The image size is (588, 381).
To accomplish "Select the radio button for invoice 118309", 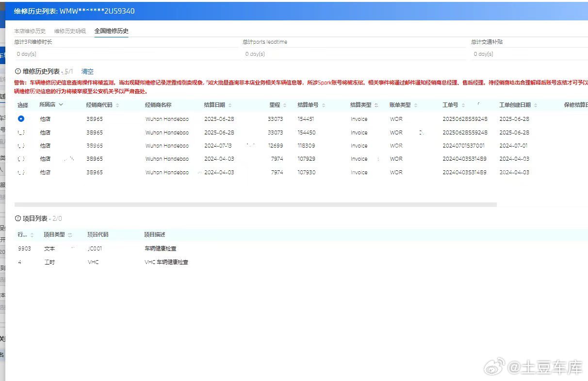I will [x=21, y=146].
